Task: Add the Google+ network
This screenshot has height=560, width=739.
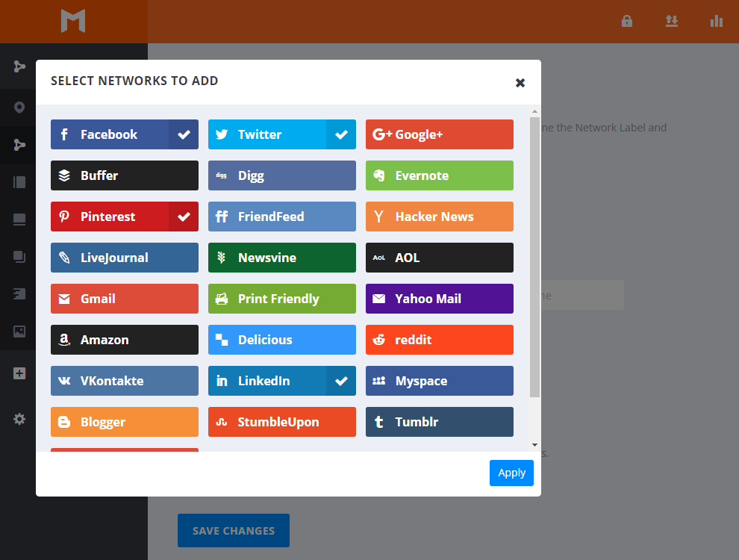Action: pyautogui.click(x=439, y=134)
